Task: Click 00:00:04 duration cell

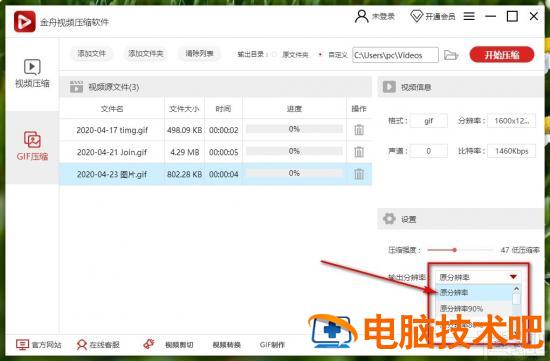Action: point(223,174)
